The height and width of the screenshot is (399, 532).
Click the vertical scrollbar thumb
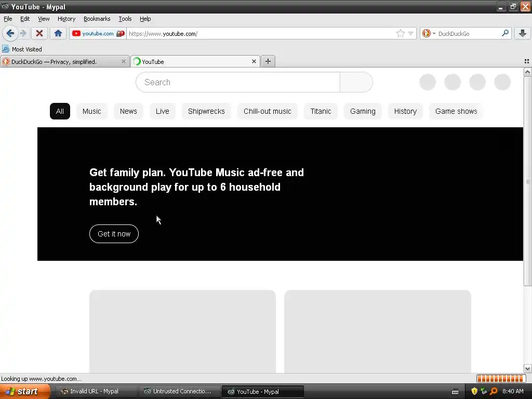(527, 181)
